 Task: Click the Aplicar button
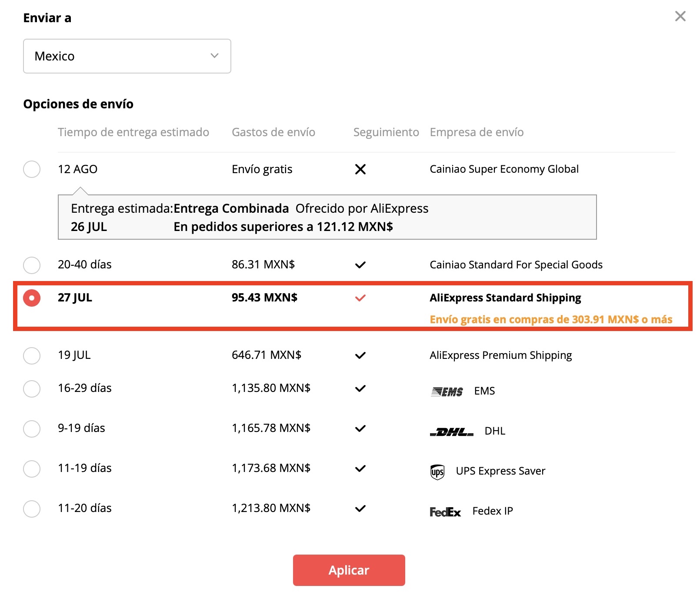[x=349, y=570]
